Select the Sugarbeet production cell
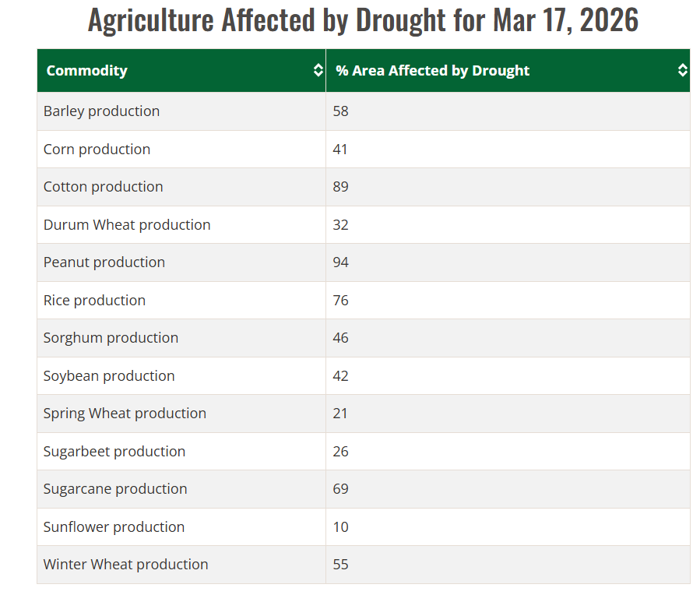The width and height of the screenshot is (700, 595). [114, 452]
